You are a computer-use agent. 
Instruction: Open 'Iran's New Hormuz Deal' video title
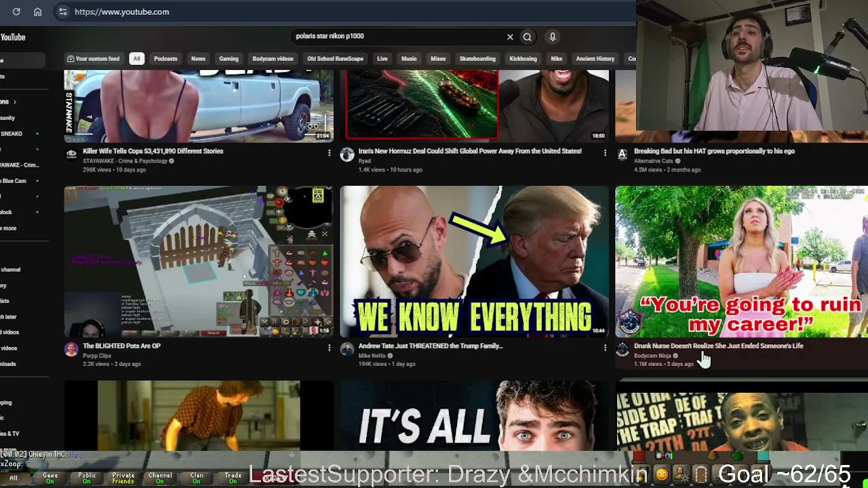(x=470, y=151)
